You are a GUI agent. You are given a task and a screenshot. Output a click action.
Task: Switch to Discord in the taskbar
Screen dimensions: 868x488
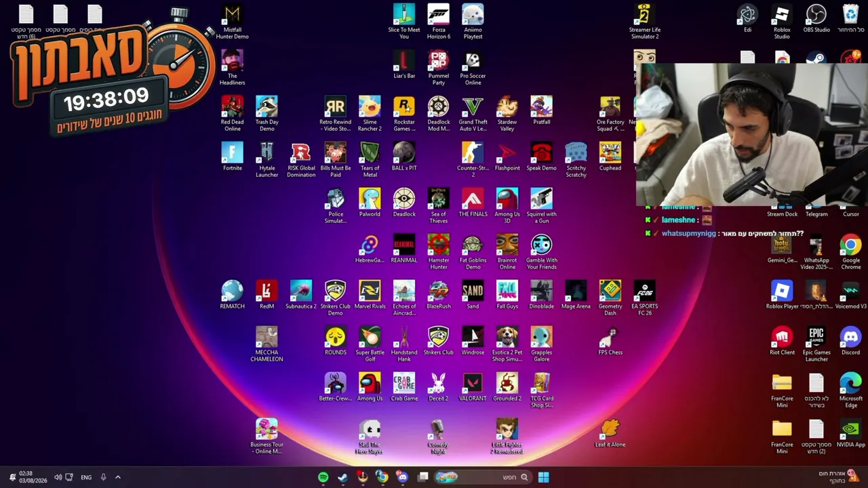click(x=402, y=477)
